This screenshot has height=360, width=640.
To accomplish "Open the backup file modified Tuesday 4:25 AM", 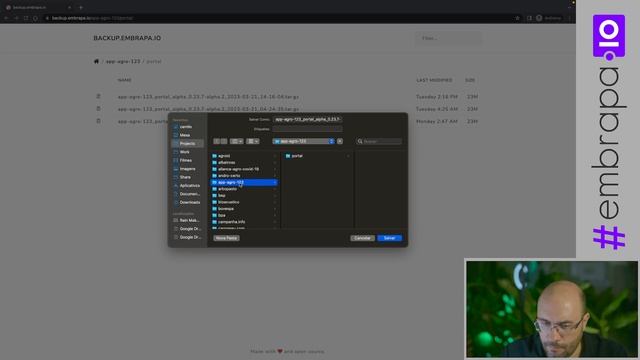I will click(x=208, y=109).
